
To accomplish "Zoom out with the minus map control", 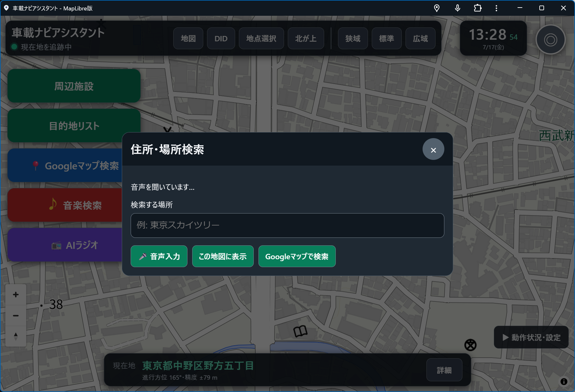I will point(16,315).
